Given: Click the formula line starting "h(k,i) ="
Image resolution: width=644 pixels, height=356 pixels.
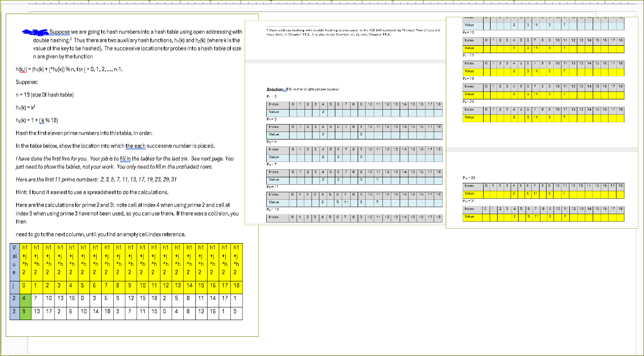Looking at the screenshot, I should coord(69,70).
